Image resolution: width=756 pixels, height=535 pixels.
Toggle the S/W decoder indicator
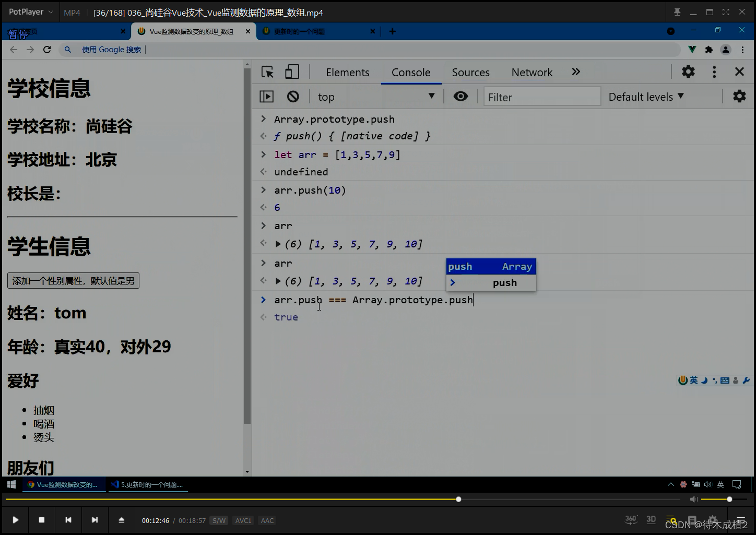coord(219,520)
